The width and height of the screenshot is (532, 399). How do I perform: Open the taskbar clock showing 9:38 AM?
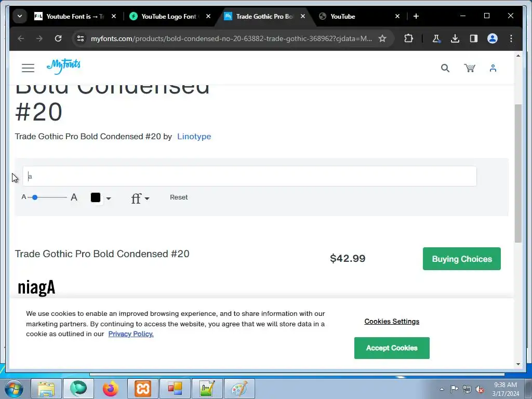tap(506, 389)
